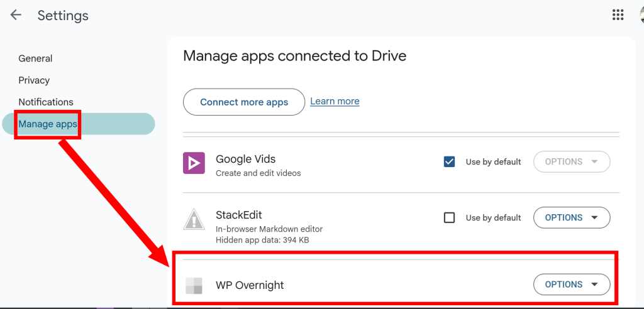Click the WP Overnight app name

[250, 285]
